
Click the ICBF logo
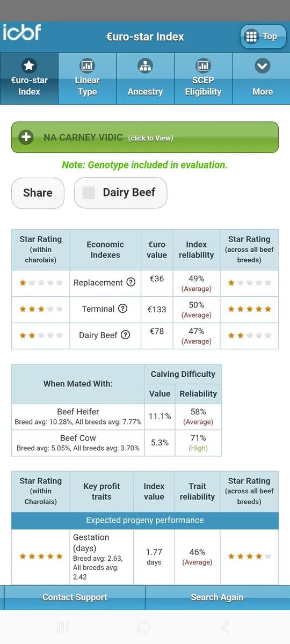click(21, 33)
